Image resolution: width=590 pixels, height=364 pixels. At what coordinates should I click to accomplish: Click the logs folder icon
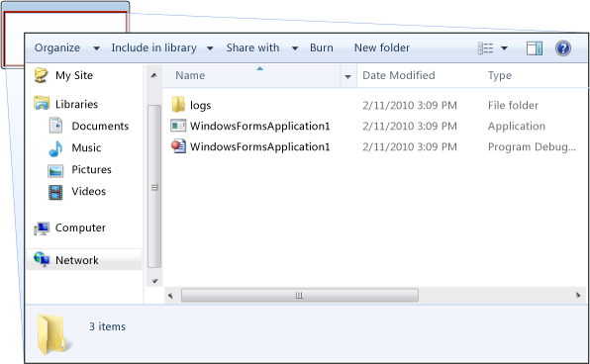tap(178, 105)
